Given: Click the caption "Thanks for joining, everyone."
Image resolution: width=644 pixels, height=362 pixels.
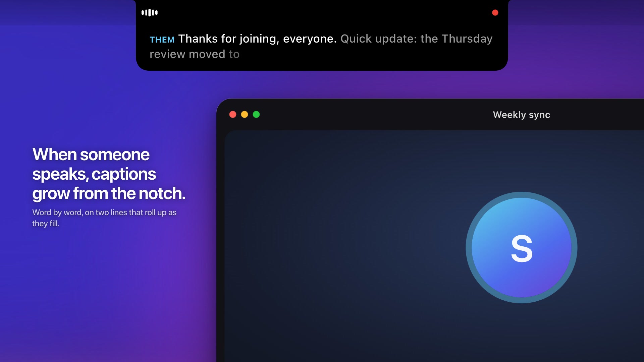Looking at the screenshot, I should pyautogui.click(x=257, y=39).
